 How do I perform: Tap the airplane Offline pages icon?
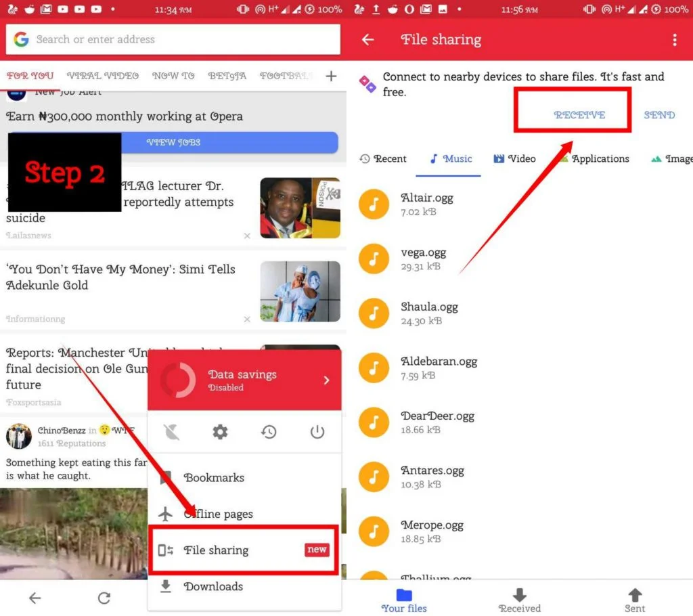click(166, 514)
